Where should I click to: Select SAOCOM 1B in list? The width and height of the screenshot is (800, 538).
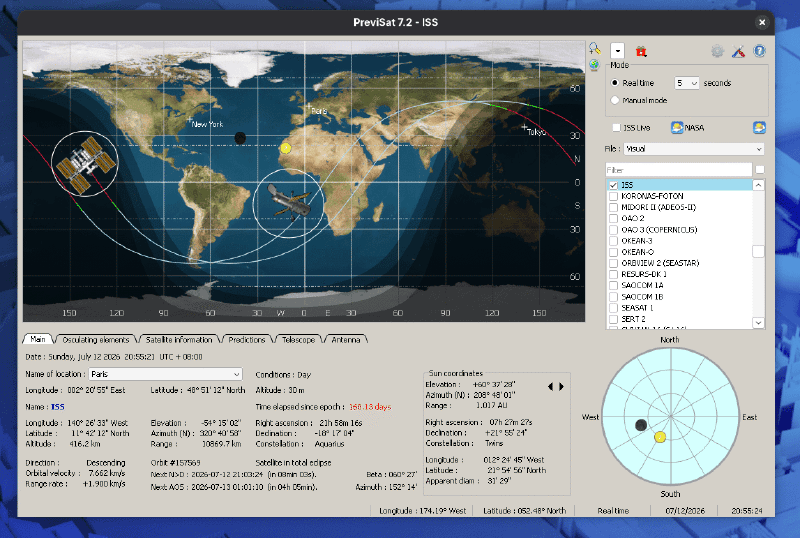(x=642, y=297)
